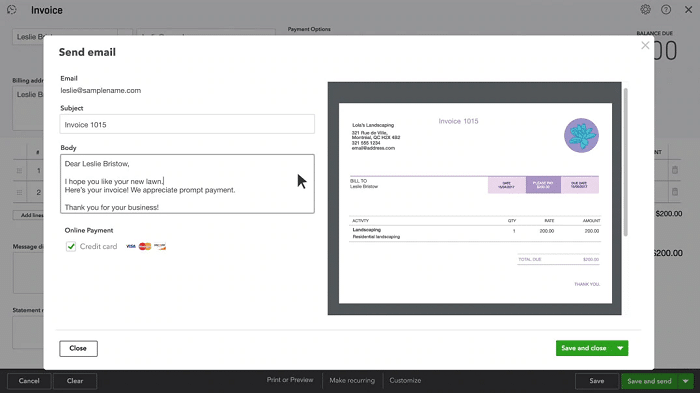Screen dimensions: 700x393
Task: Click the Clear button
Action: click(75, 381)
